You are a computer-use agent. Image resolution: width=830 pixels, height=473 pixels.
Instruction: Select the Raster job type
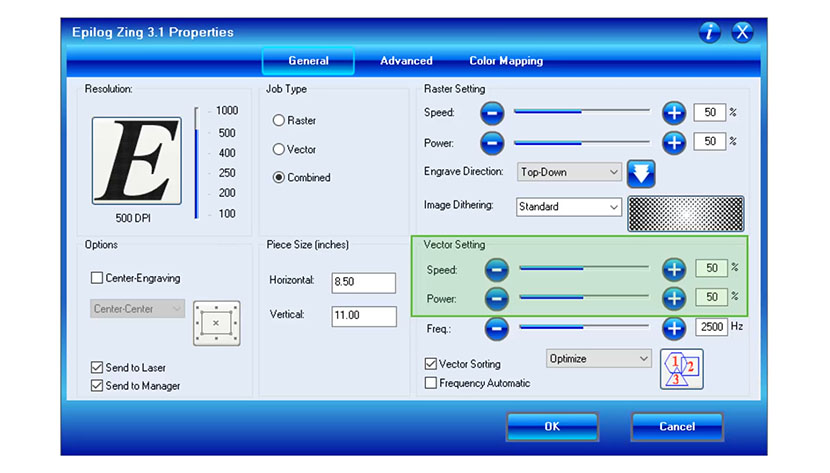[x=279, y=121]
